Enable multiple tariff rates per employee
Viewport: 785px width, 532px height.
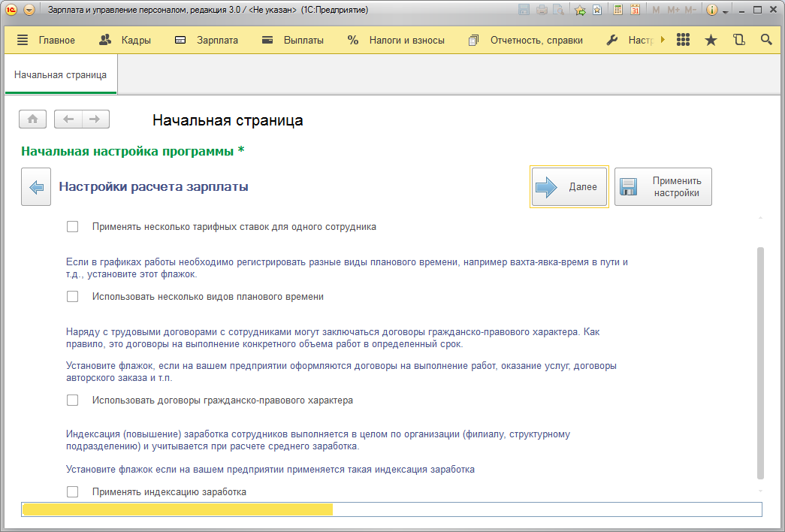click(x=73, y=226)
